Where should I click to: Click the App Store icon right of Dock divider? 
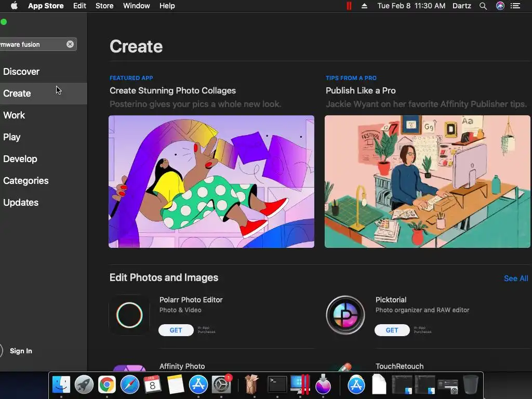(356, 385)
